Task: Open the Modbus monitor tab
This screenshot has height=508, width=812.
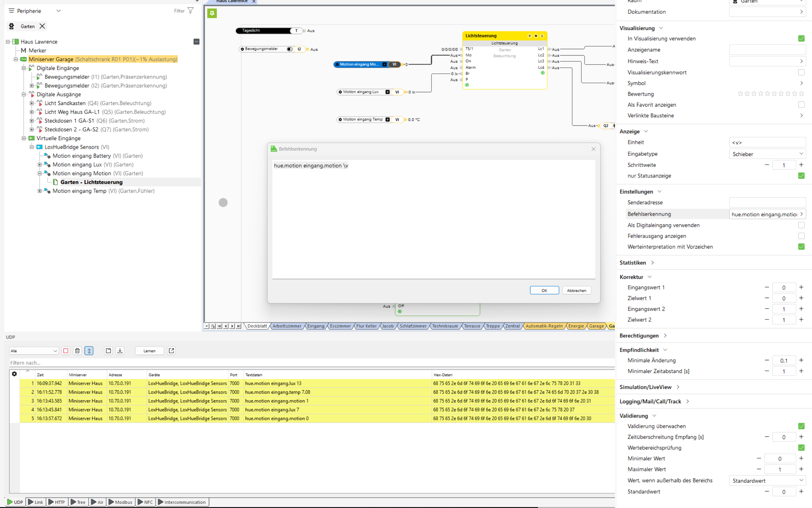Action: coord(121,502)
